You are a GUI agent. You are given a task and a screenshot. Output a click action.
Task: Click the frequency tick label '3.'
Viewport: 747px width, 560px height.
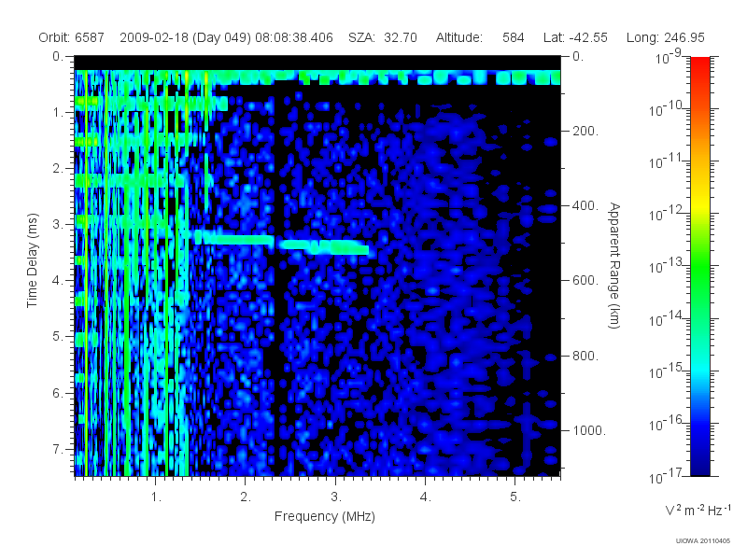pos(336,497)
